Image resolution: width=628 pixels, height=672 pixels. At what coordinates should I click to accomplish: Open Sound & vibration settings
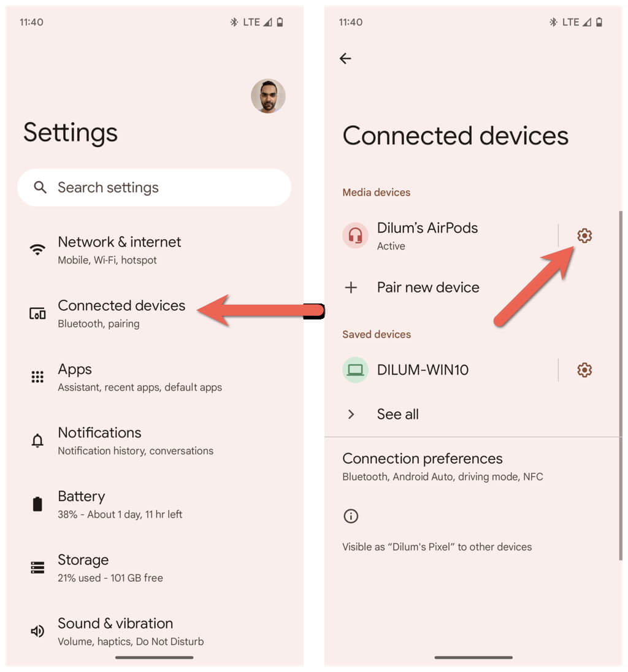pos(155,632)
